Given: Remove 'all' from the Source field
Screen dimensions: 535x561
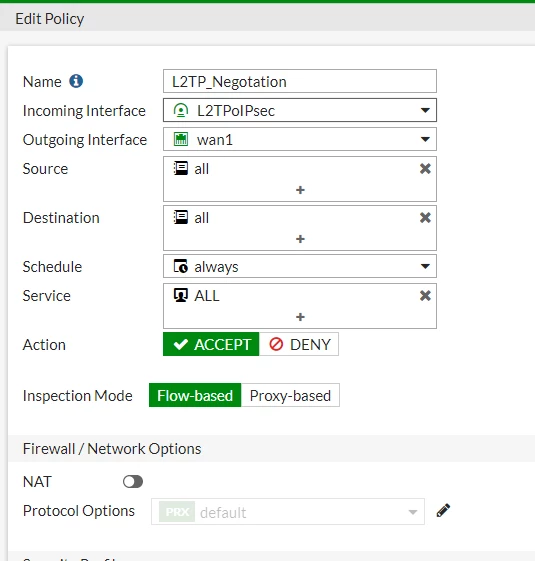Looking at the screenshot, I should 425,169.
